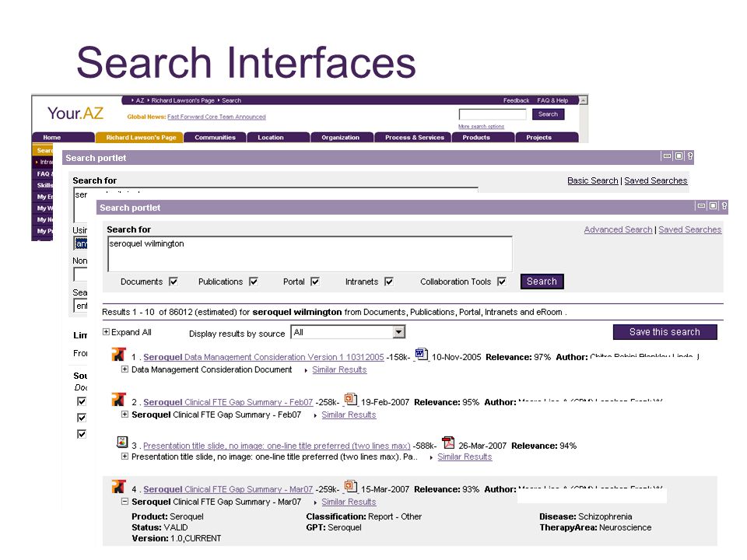Image resolution: width=747 pixels, height=560 pixels.
Task: Click the maximize icon on back Search portlet
Action: pyautogui.click(x=679, y=156)
